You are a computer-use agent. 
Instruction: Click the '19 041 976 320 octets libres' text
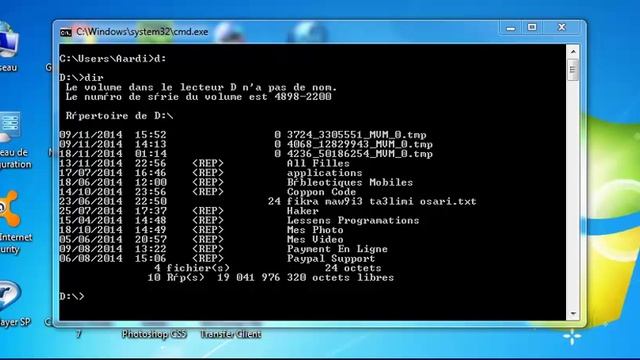pyautogui.click(x=306, y=278)
